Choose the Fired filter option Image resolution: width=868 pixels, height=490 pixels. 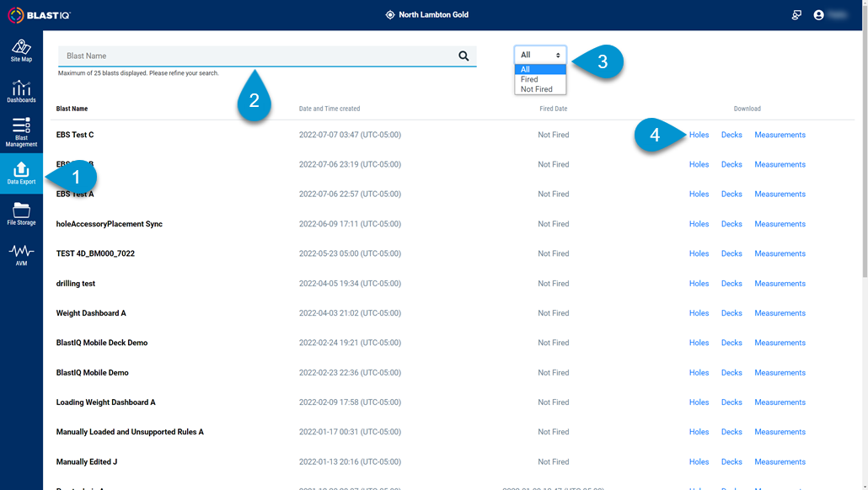click(540, 79)
